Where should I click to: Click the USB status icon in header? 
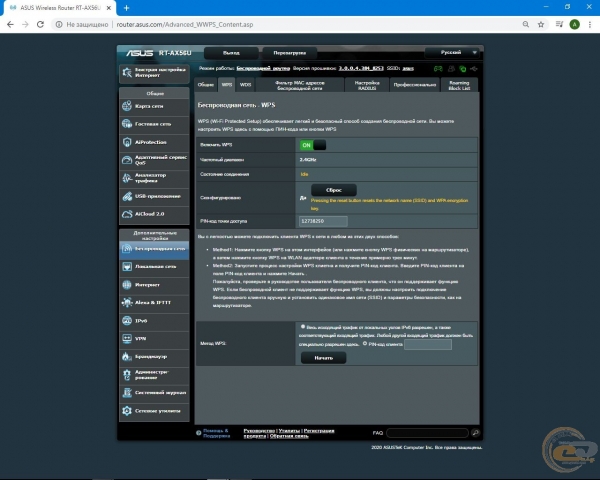pyautogui.click(x=474, y=69)
